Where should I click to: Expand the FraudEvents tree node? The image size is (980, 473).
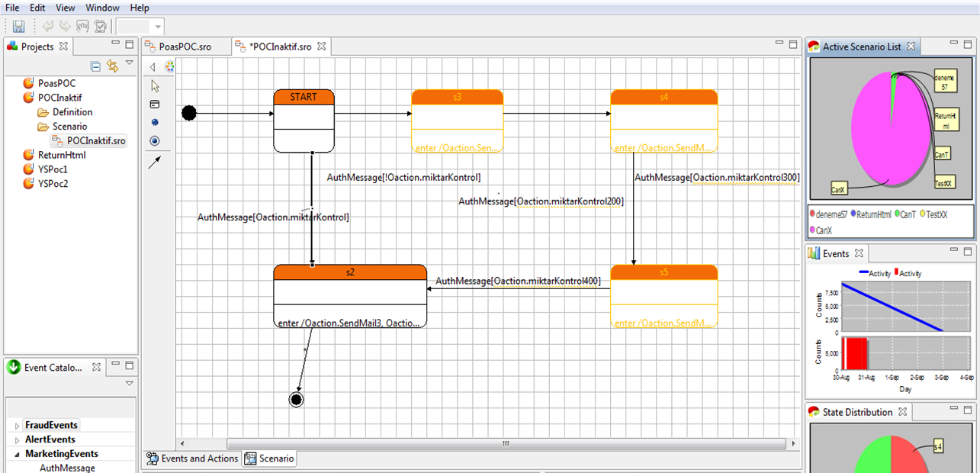pyautogui.click(x=17, y=426)
